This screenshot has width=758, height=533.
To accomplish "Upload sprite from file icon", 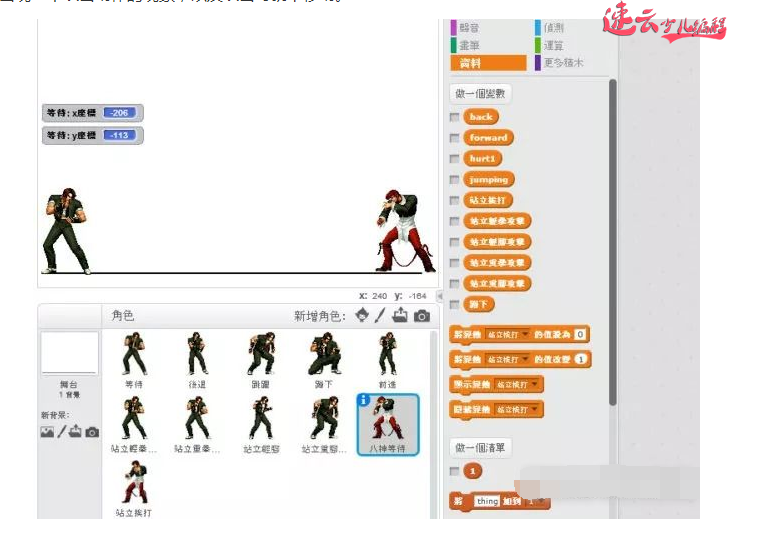I will coord(400,316).
